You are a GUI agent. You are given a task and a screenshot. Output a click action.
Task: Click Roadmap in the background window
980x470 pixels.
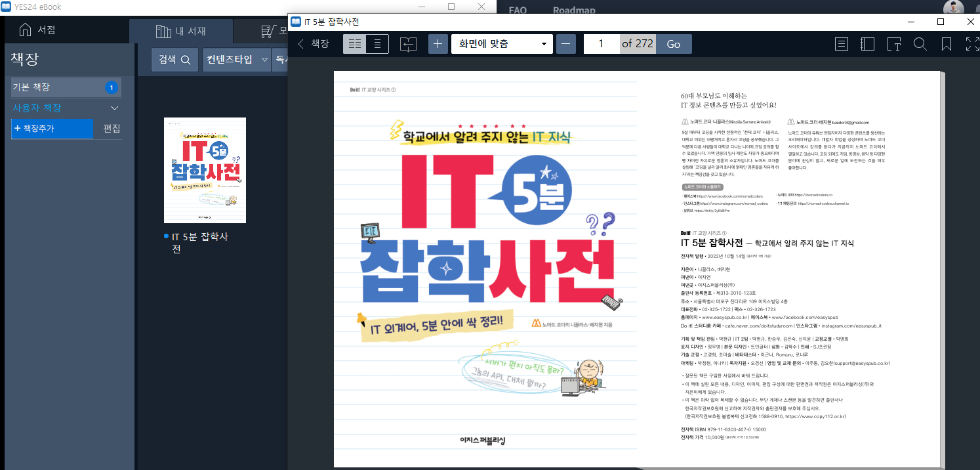pos(574,10)
